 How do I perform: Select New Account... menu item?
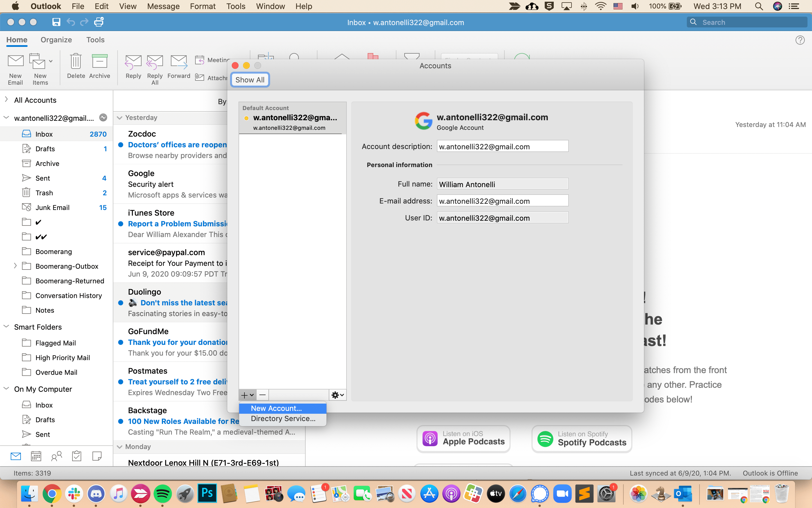point(283,408)
